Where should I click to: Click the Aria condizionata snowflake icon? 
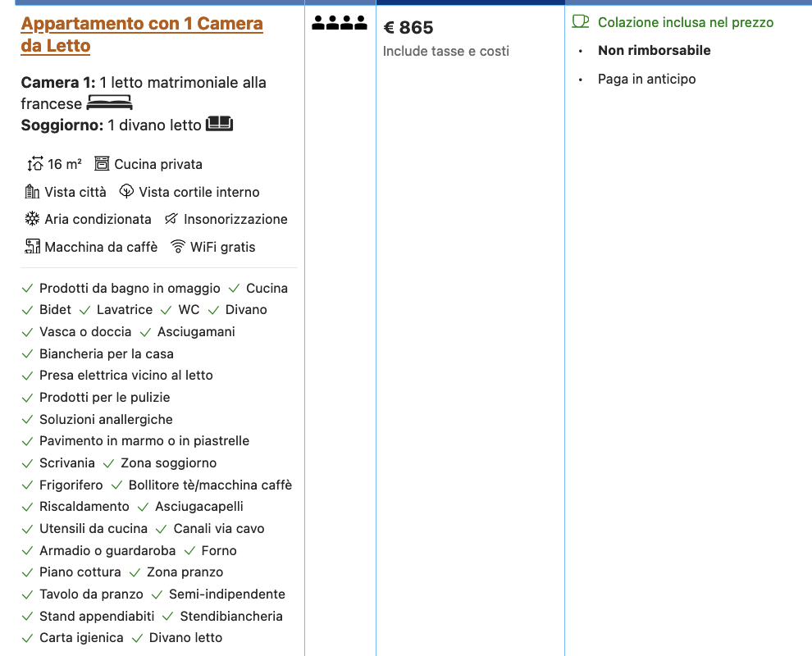coord(32,219)
